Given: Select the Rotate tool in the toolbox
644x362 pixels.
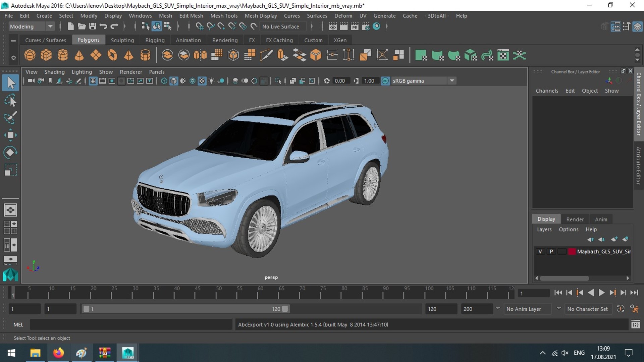Looking at the screenshot, I should (10, 153).
